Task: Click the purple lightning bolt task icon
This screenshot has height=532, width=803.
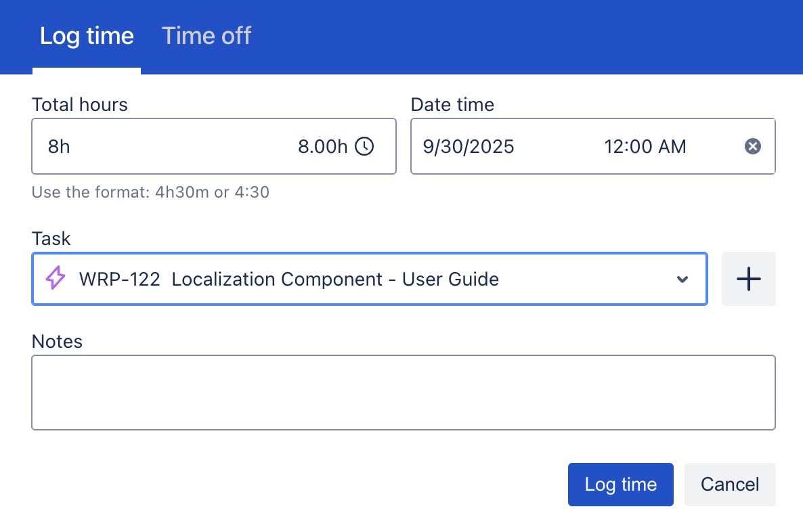Action: click(55, 279)
